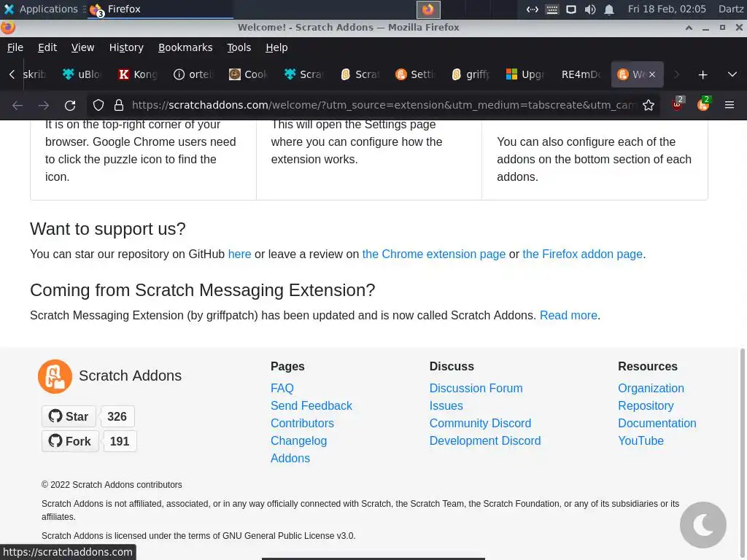The height and width of the screenshot is (560, 747).
Task: Open the notifications bell icon in panel
Action: pos(609,9)
